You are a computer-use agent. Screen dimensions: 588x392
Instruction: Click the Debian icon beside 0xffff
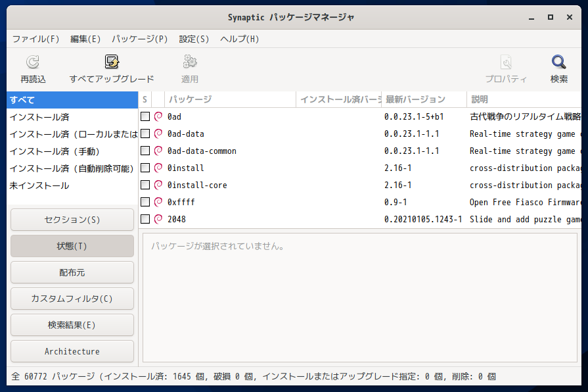tap(158, 202)
